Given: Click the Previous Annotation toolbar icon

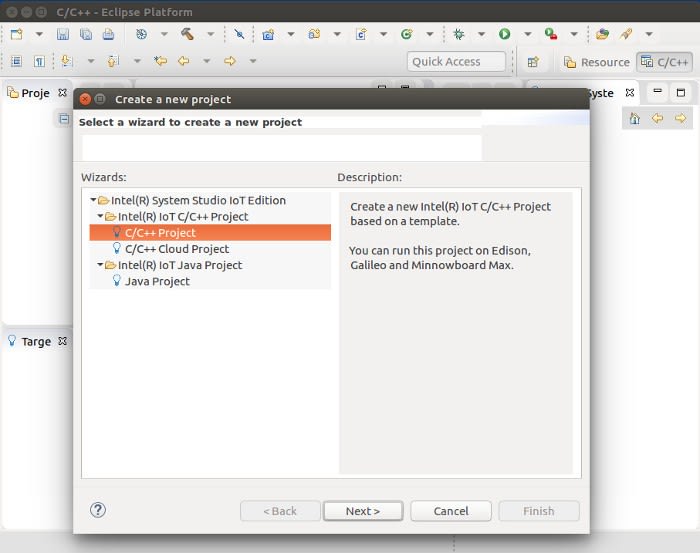Looking at the screenshot, I should click(x=113, y=61).
